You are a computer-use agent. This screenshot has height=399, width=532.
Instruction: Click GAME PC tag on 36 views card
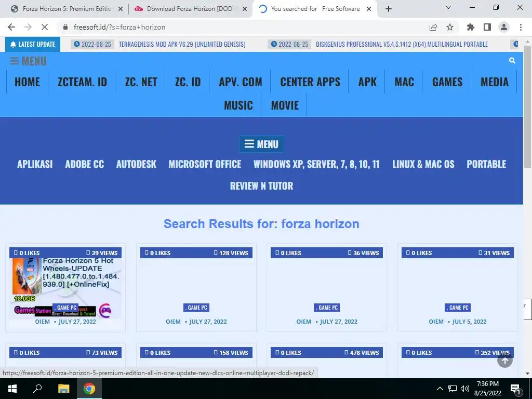(327, 308)
